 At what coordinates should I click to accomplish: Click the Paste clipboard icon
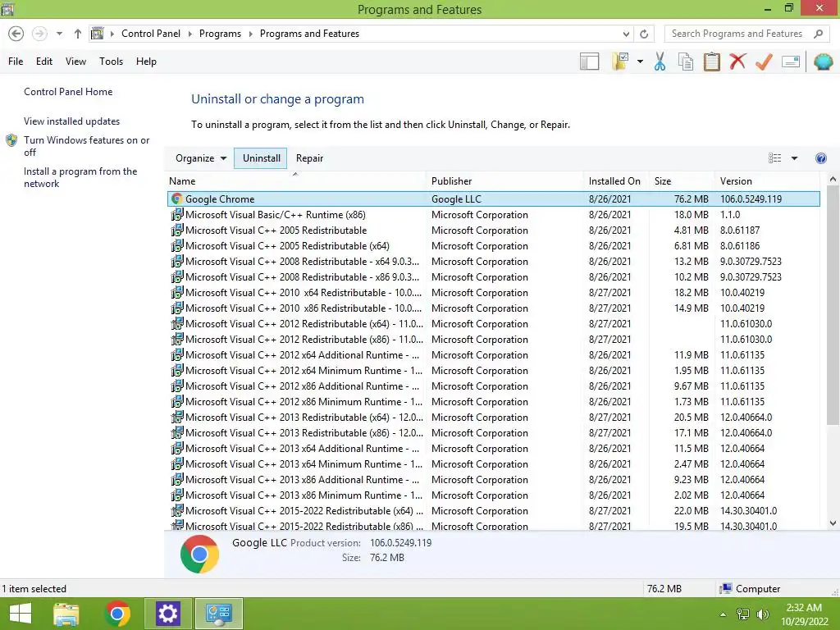(711, 62)
